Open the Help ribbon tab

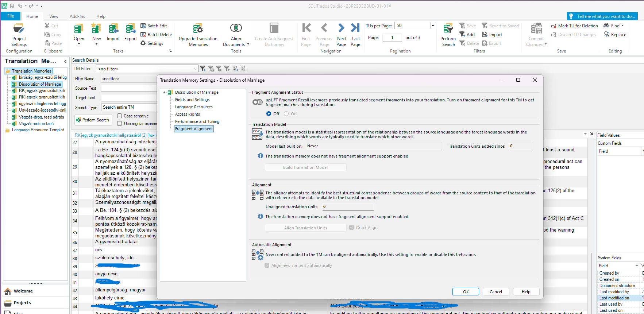(x=101, y=16)
